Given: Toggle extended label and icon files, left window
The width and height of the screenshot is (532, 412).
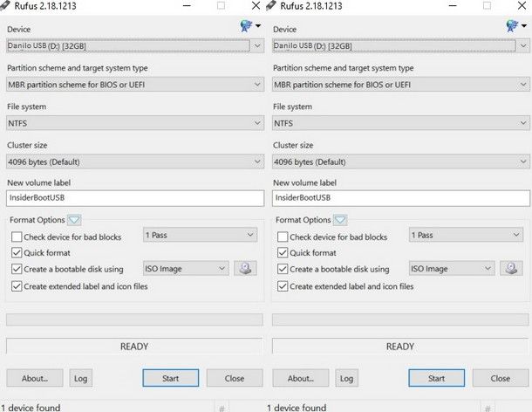Looking at the screenshot, I should click(x=17, y=286).
